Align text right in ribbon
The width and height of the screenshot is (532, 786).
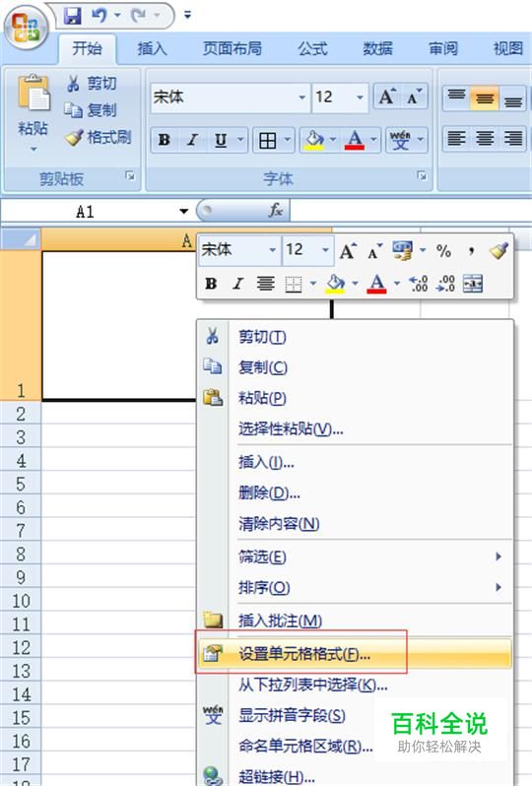coord(513,138)
